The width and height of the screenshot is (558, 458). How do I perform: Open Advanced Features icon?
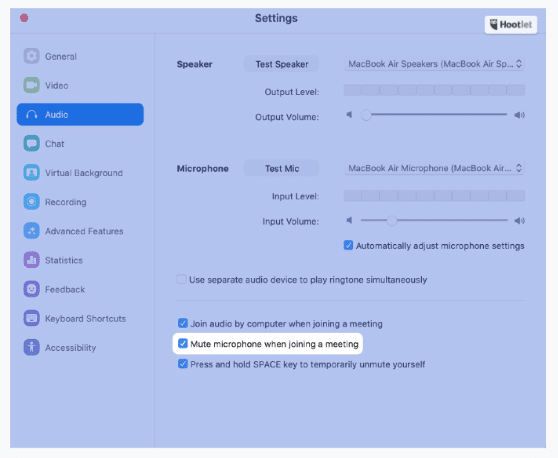32,231
